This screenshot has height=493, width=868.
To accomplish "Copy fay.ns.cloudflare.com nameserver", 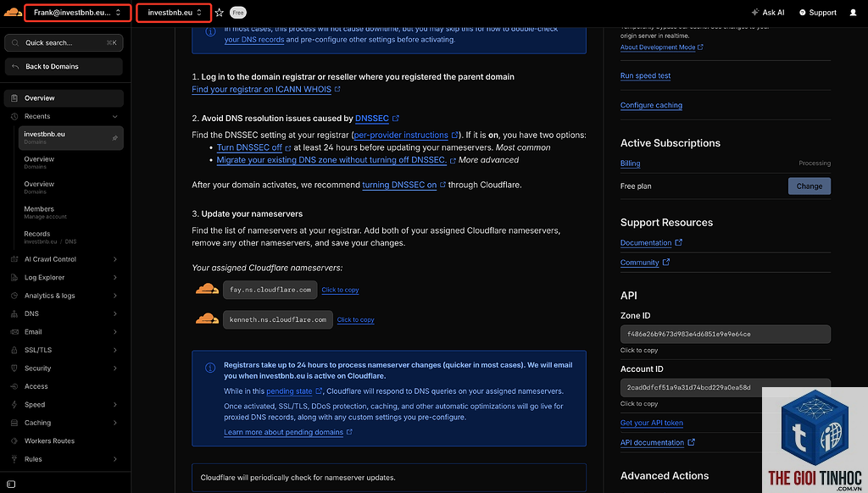I will [x=340, y=290].
